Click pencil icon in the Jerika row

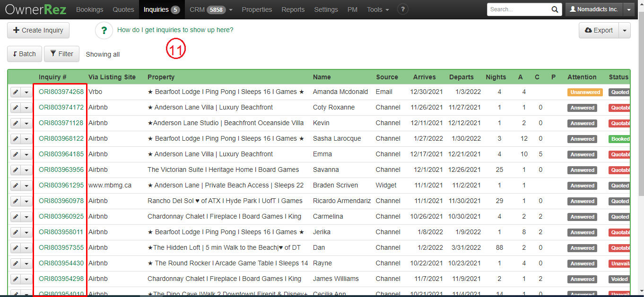pos(16,232)
